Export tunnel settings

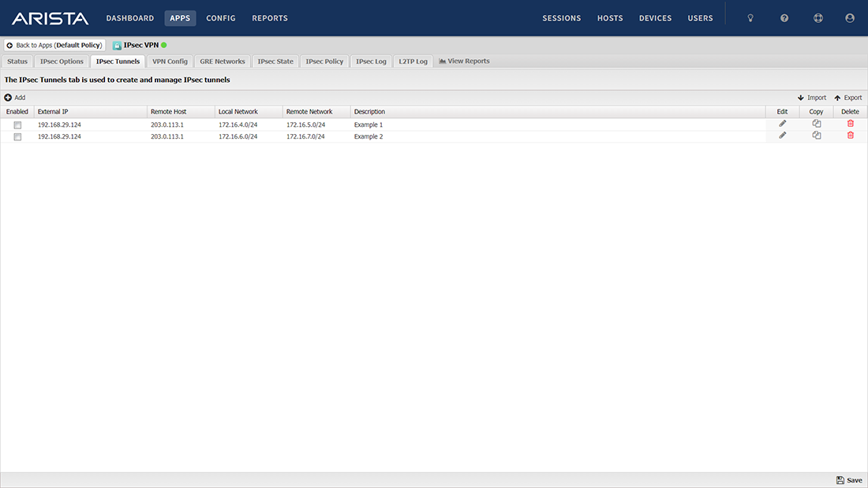(x=848, y=98)
